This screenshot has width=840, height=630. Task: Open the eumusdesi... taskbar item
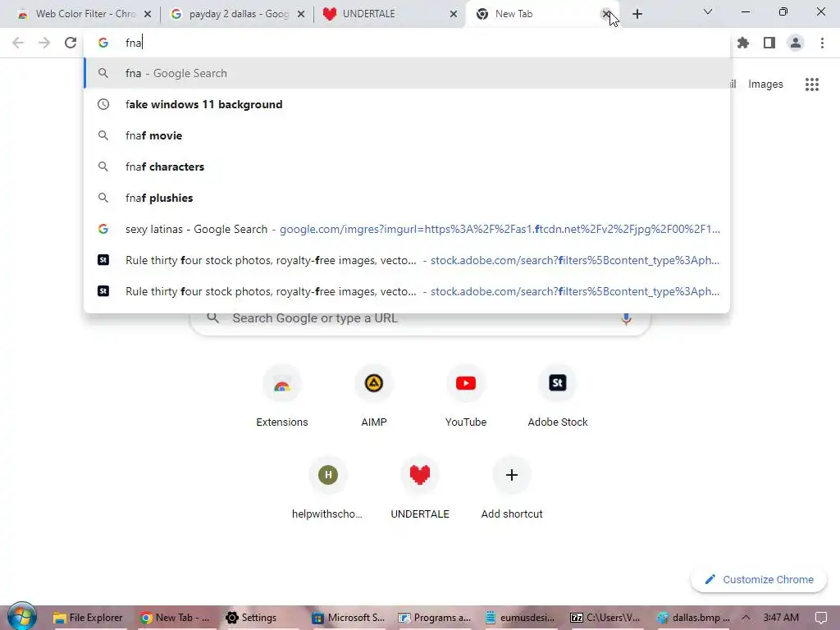pos(521,618)
